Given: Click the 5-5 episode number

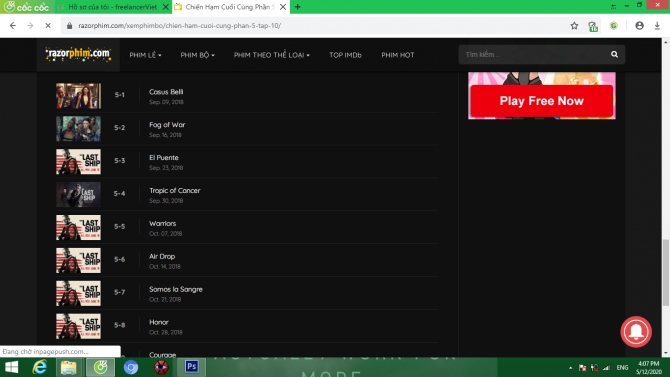Looking at the screenshot, I should (120, 227).
